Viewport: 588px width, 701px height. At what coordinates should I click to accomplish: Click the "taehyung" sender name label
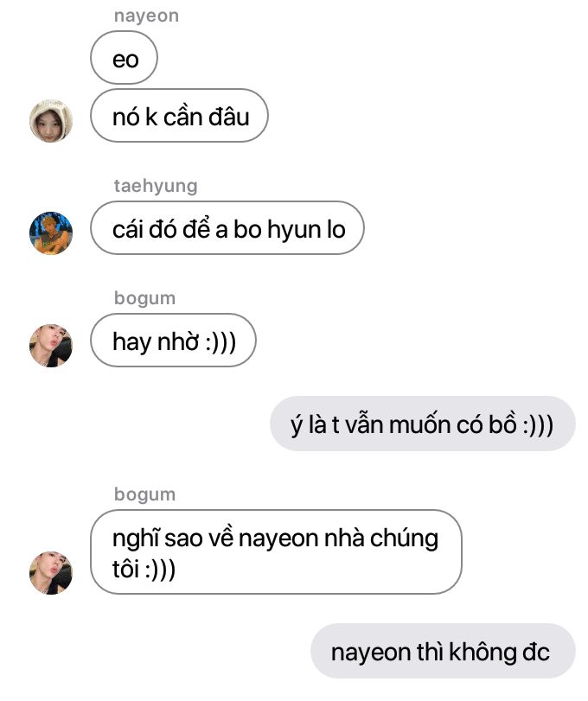tap(156, 186)
